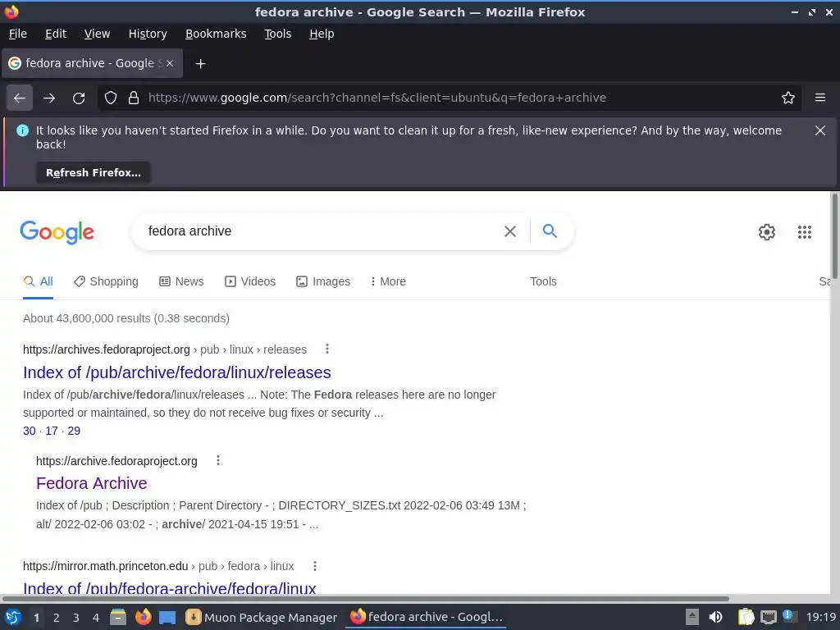Open Index of /pub/archive/fedora/linux/releases link
Screen dimensions: 840x630
point(177,372)
